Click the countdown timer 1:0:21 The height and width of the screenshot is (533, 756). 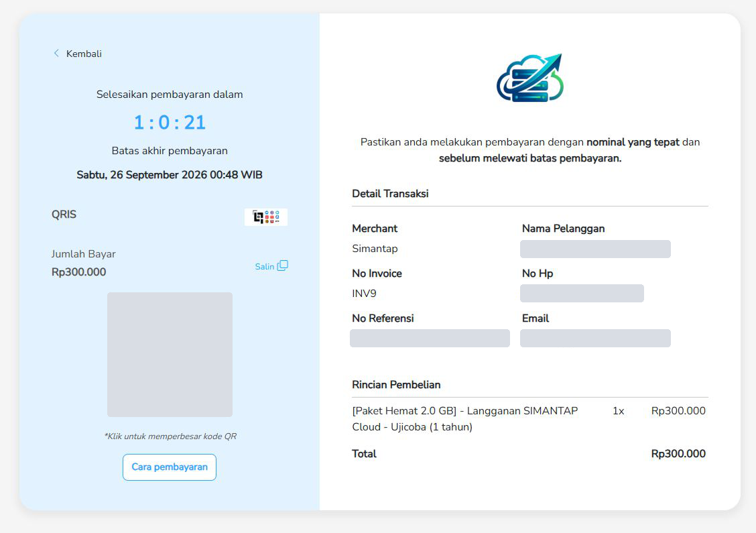(170, 123)
